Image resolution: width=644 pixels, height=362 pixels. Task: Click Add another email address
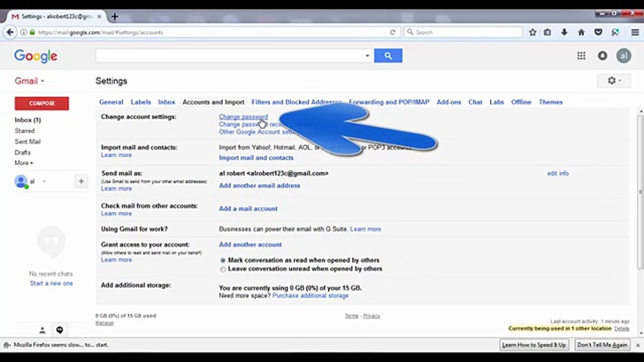(259, 185)
